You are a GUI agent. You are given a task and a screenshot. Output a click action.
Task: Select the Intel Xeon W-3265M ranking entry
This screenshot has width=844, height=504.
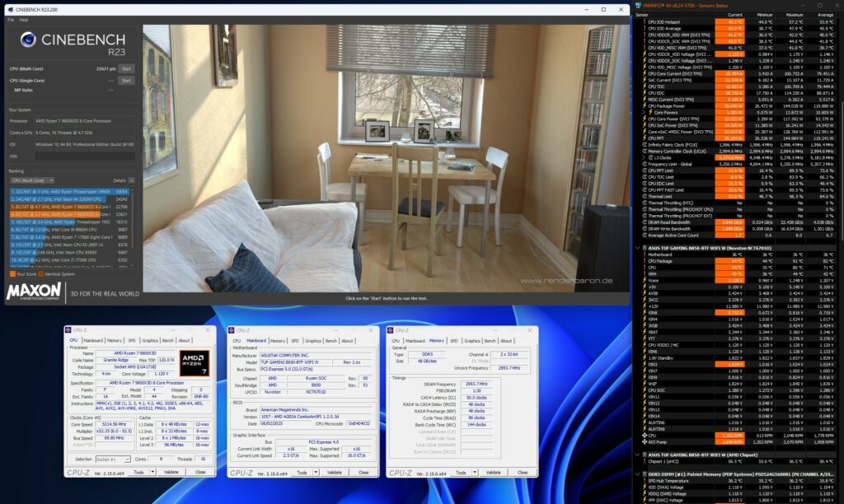69,199
